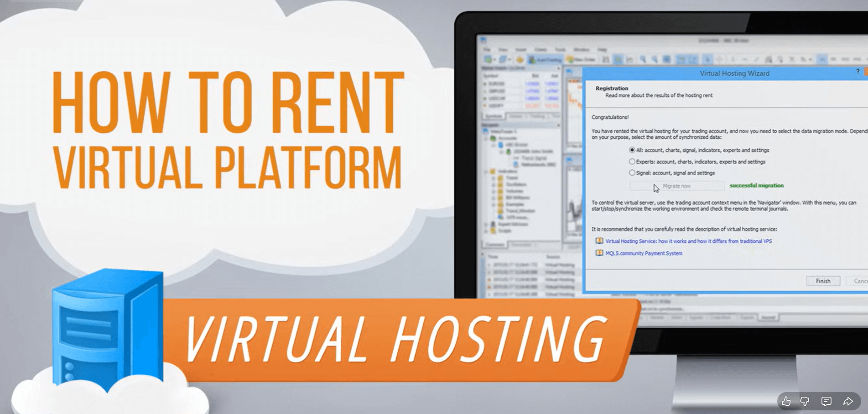
Task: Select the 'Signal: account, signal and settings' option
Action: (632, 173)
